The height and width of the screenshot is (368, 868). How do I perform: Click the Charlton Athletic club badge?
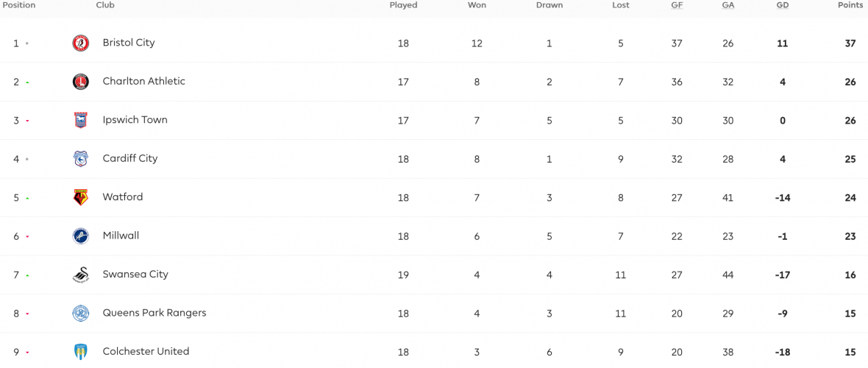pyautogui.click(x=81, y=82)
